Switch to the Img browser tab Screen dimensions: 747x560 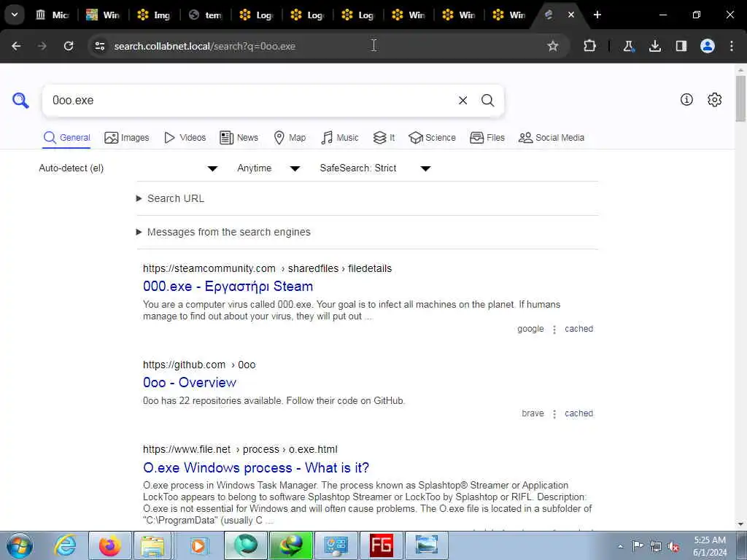coord(155,15)
